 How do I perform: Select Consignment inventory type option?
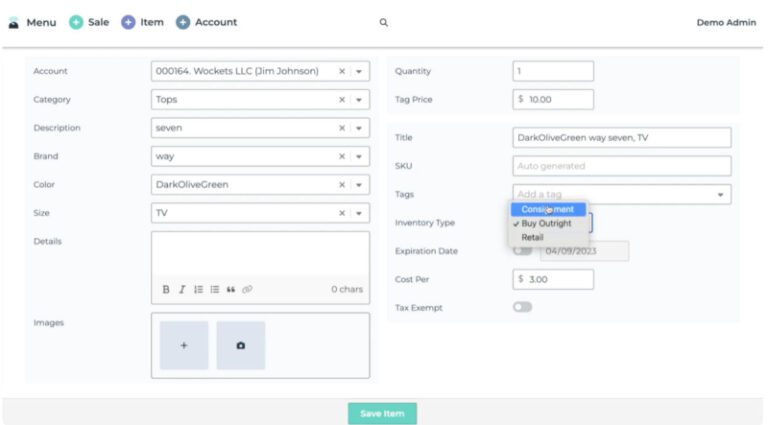tap(547, 209)
